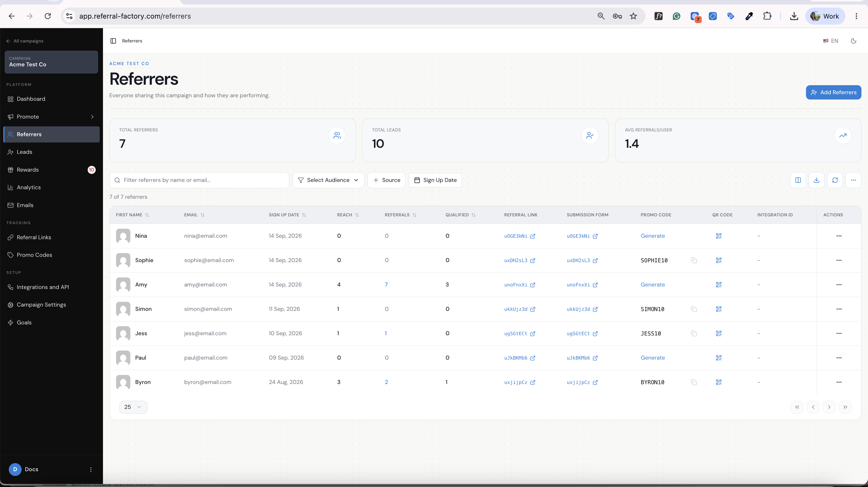Focus the filter referrers search field

click(199, 180)
